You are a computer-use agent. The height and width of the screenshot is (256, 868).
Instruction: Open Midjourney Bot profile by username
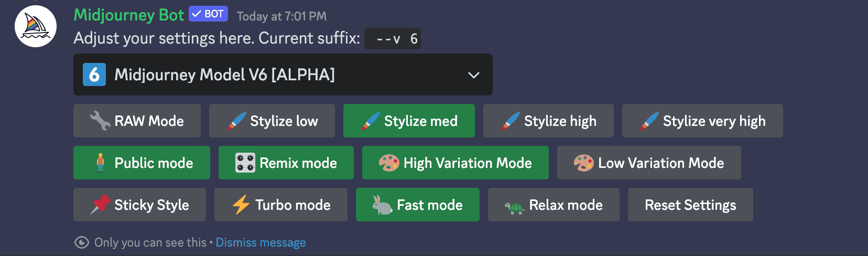(x=129, y=15)
